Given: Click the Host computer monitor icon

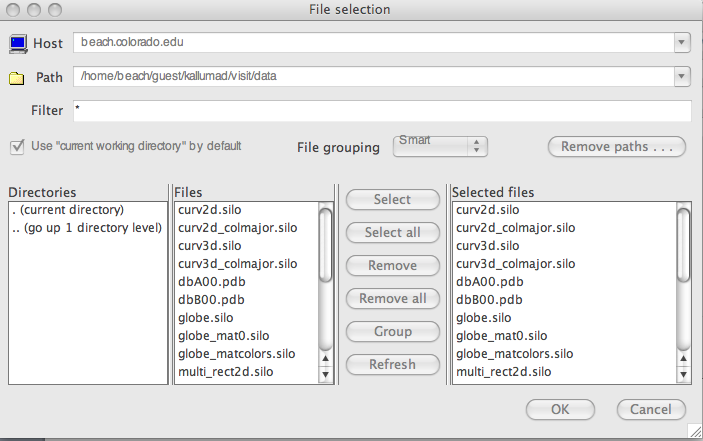Looking at the screenshot, I should (x=18, y=44).
